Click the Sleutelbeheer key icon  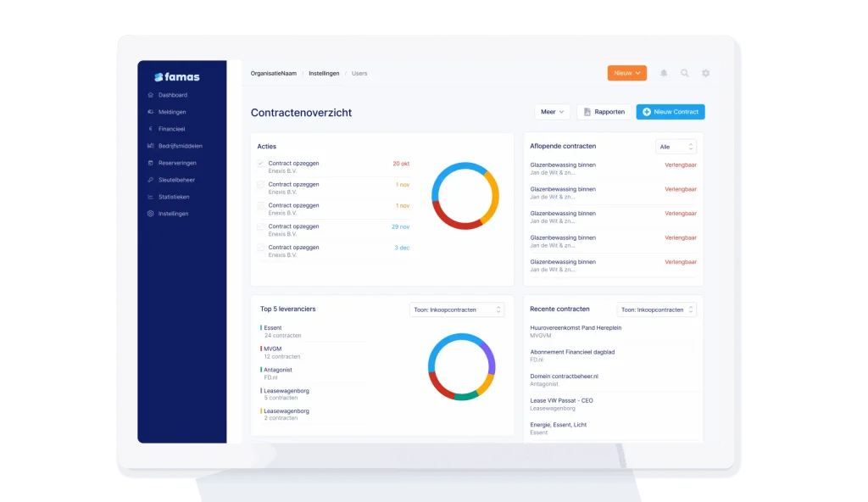click(x=150, y=180)
